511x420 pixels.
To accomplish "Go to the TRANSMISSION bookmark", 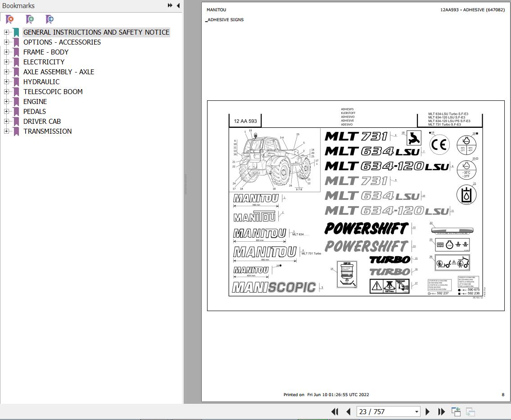I will coord(48,131).
